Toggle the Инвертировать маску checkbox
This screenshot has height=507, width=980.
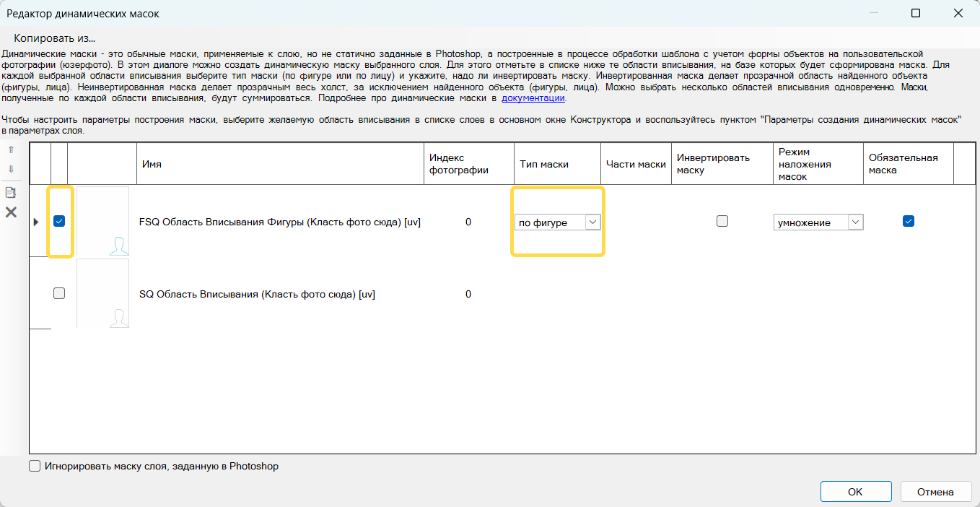tap(722, 222)
